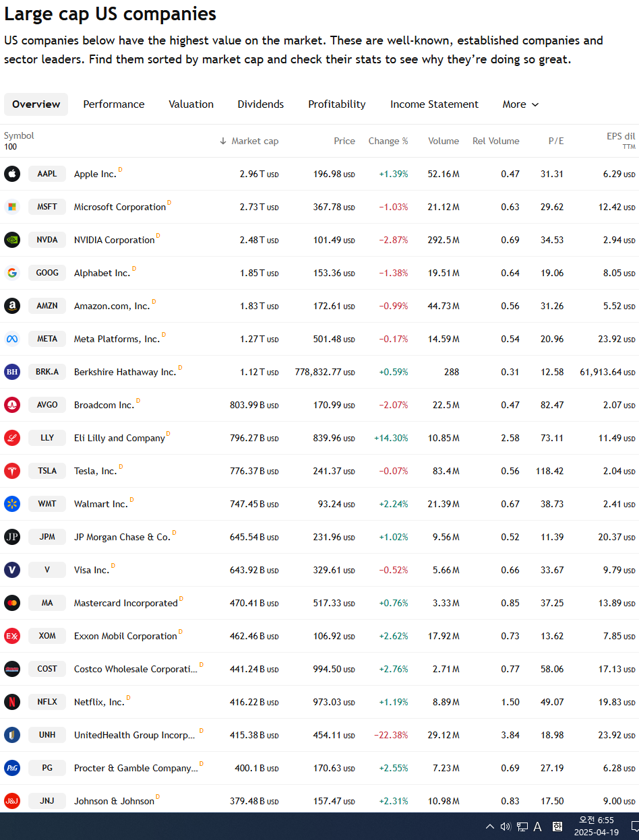Toggle the Korean IME taskbar icon
Screen dimensions: 639x840
[x=557, y=827]
